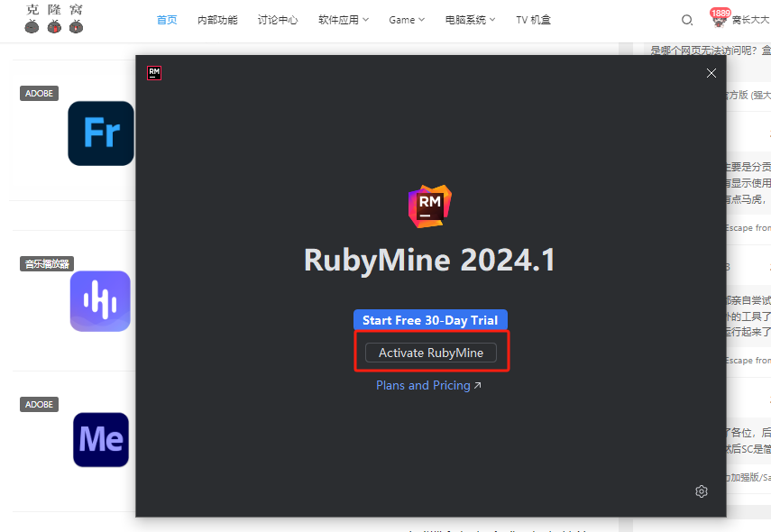This screenshot has height=532, width=771.
Task: Expand the 软件应用 dropdown menu
Action: [344, 20]
